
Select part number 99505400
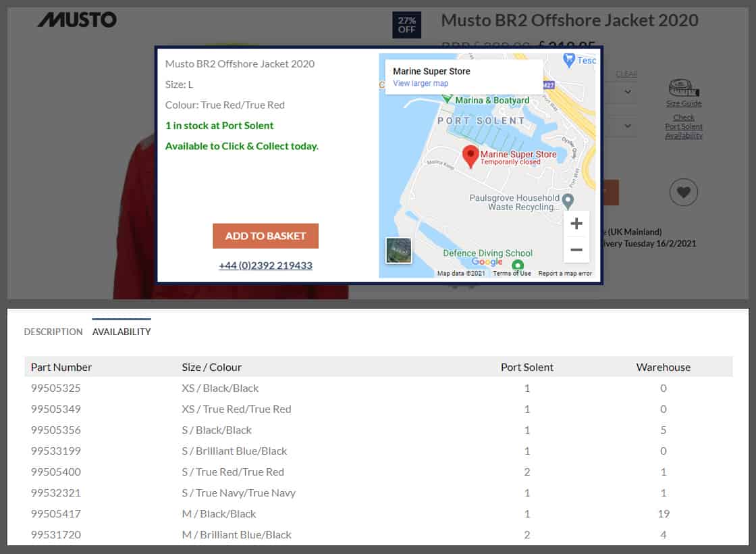coord(56,472)
